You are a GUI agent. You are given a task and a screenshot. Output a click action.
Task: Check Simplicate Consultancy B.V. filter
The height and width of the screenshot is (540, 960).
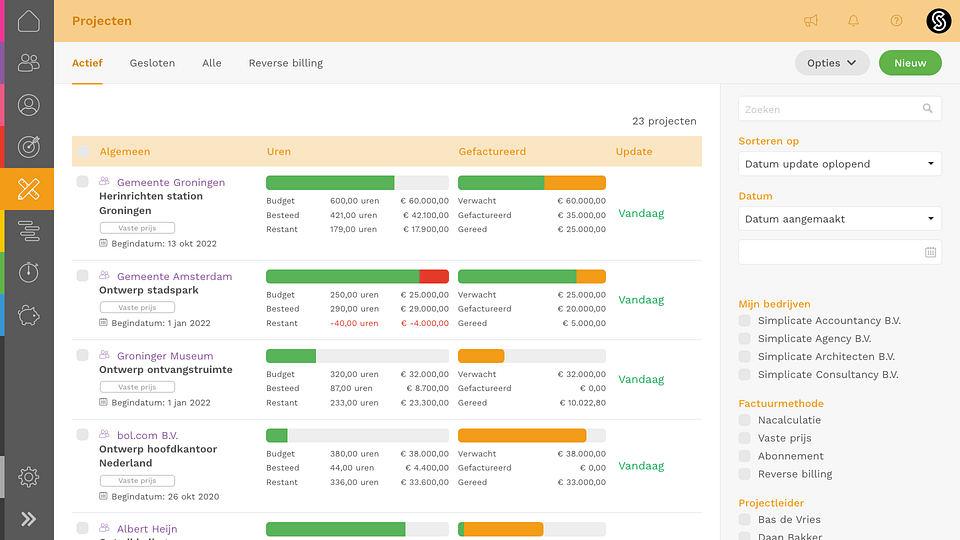click(x=744, y=374)
